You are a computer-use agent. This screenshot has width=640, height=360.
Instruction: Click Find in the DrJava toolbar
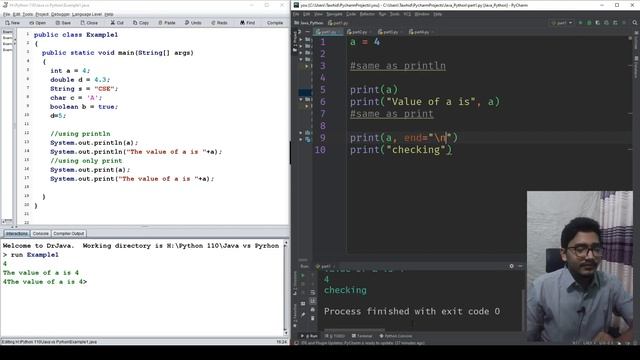coord(247,23)
